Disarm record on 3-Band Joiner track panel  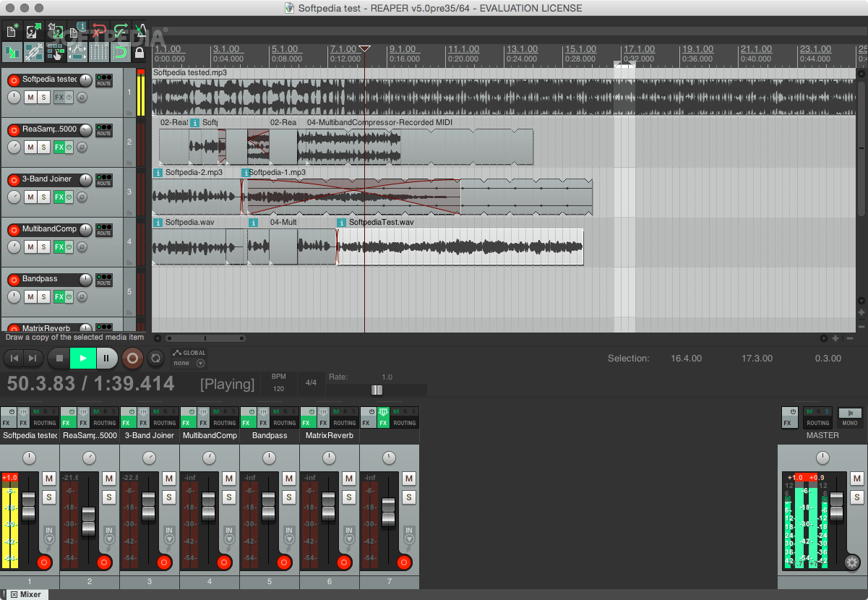point(13,179)
